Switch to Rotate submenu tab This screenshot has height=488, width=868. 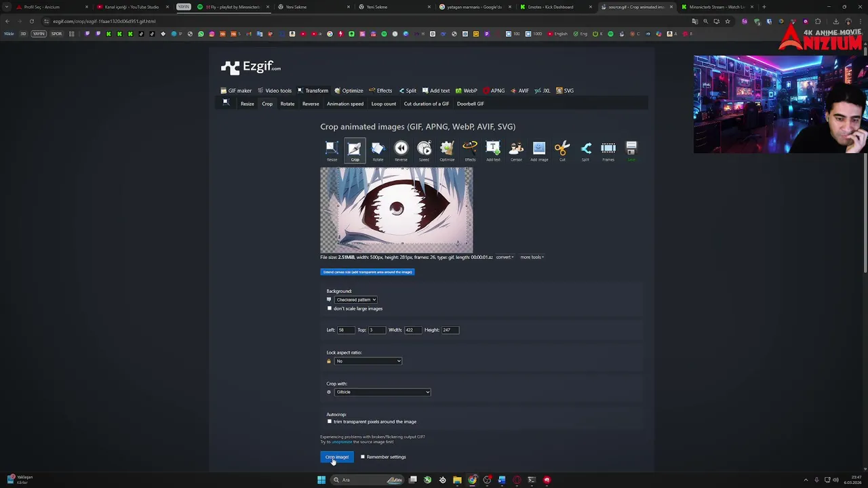[288, 104]
